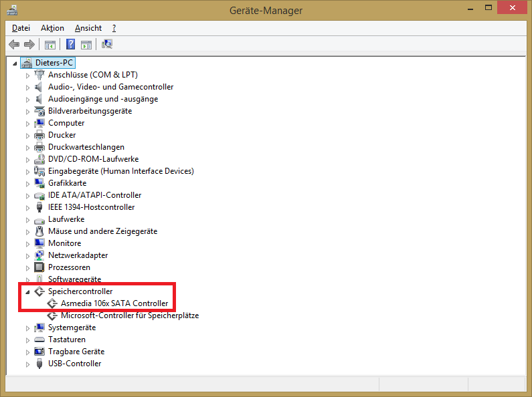The image size is (532, 397).
Task: Collapse the Speichercontroller category
Action: [28, 291]
